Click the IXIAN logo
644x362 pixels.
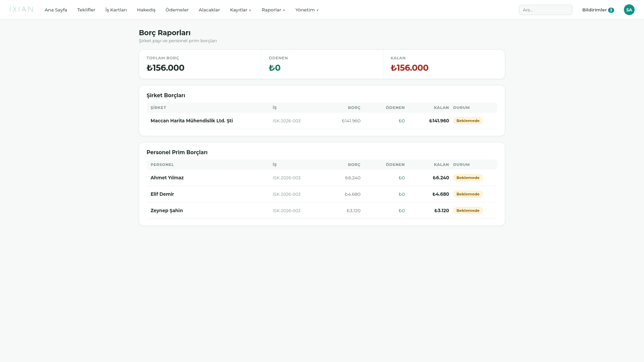(x=21, y=9)
